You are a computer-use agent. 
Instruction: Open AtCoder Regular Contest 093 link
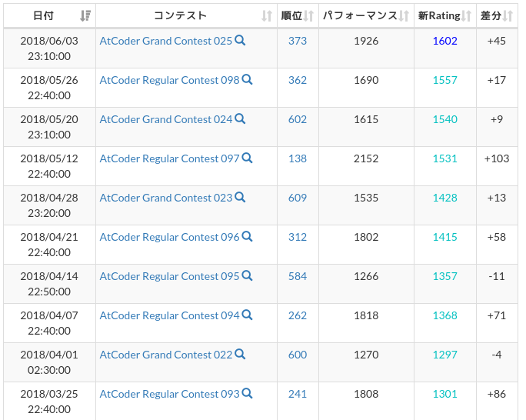(x=169, y=394)
